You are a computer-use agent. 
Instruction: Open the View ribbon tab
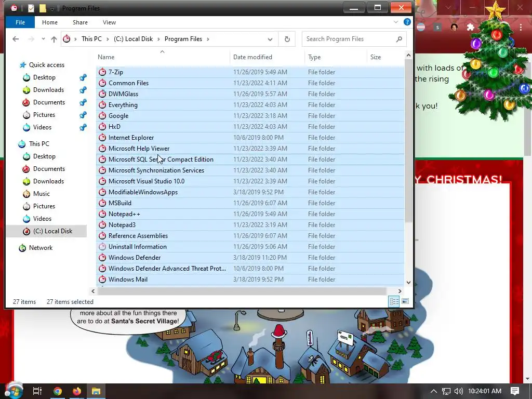point(109,22)
